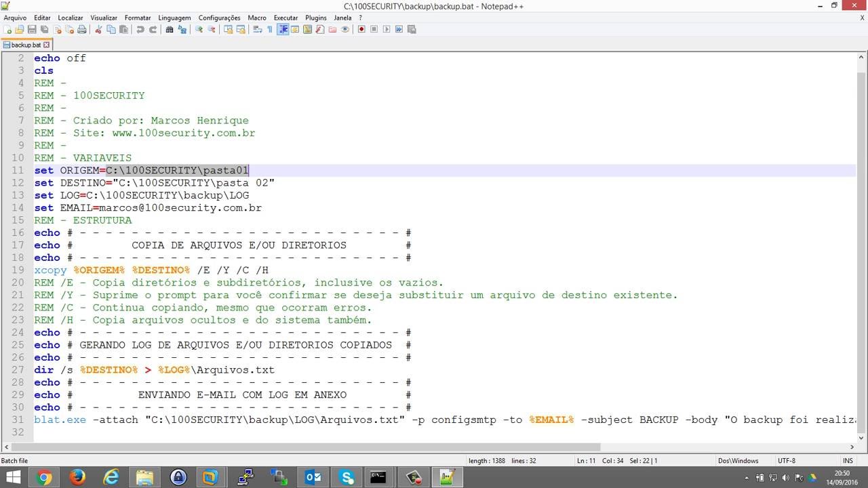This screenshot has height=488, width=868.
Task: Undo the last change via toolbar
Action: pos(140,30)
